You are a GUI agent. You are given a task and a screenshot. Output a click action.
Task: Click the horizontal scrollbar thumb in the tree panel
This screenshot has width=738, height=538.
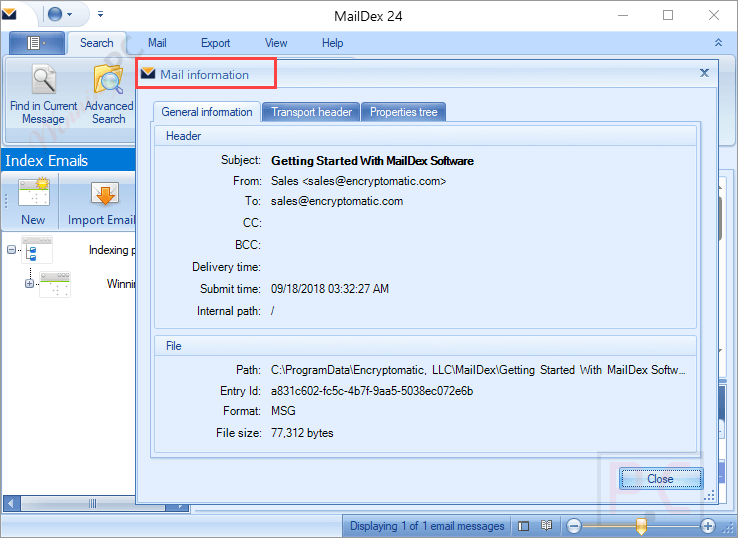tap(93, 504)
